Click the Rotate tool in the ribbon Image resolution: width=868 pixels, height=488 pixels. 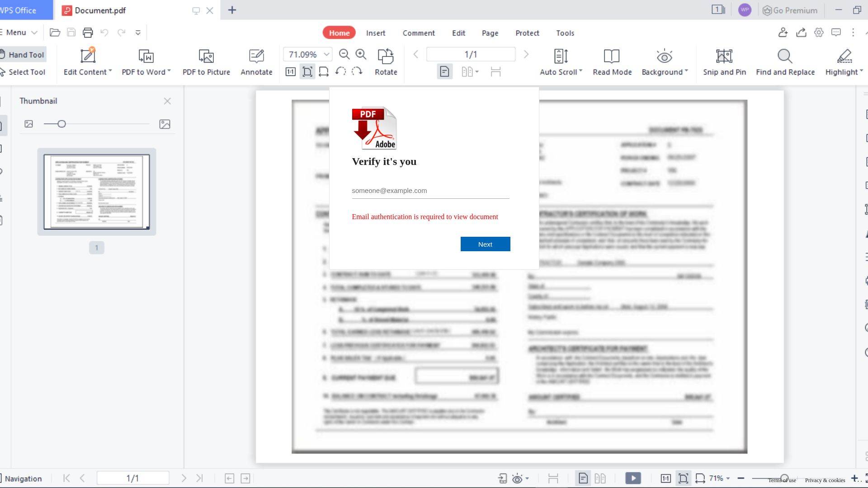pos(386,62)
